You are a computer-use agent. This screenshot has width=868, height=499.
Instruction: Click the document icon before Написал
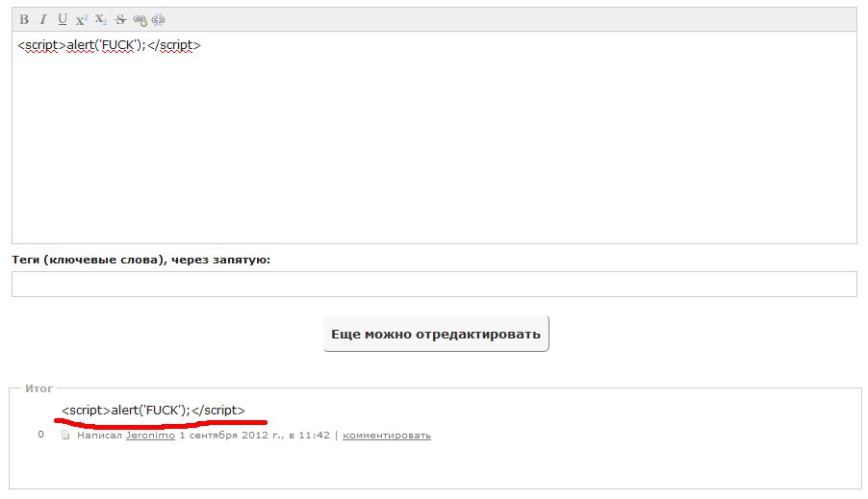click(65, 435)
